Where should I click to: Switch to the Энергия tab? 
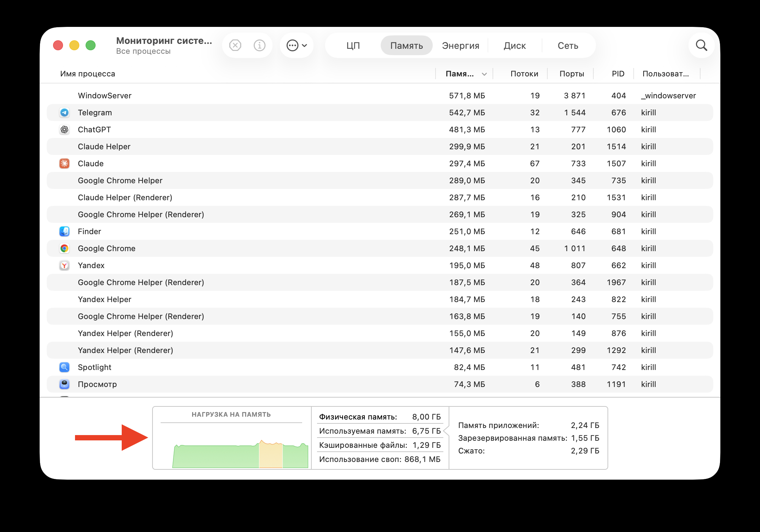(x=461, y=45)
